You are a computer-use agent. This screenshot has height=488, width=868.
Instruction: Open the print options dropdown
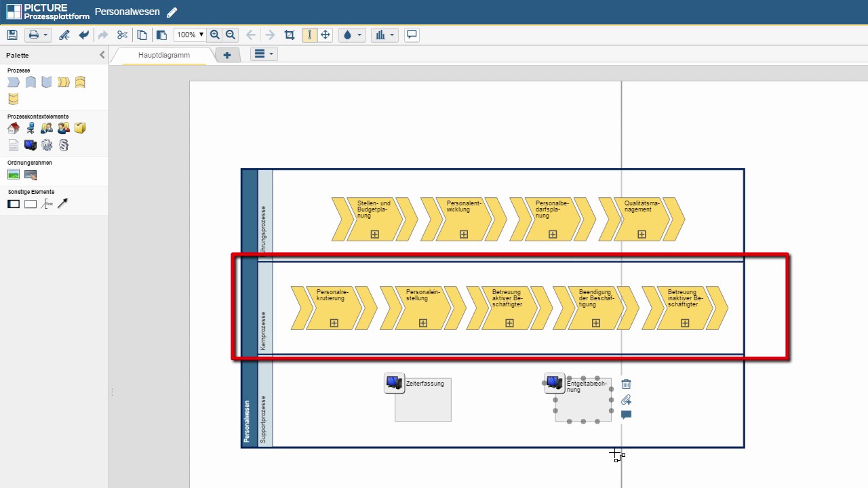[38, 35]
